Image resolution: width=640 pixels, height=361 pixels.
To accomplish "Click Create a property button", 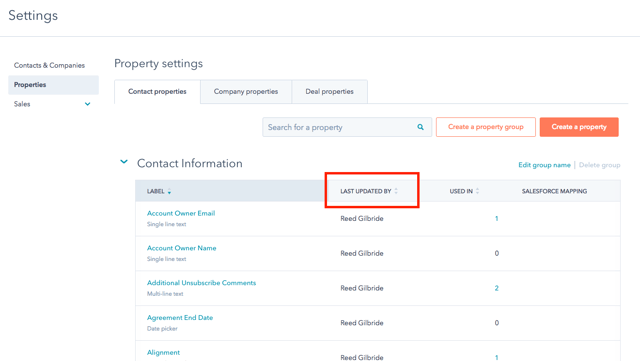I will [579, 127].
